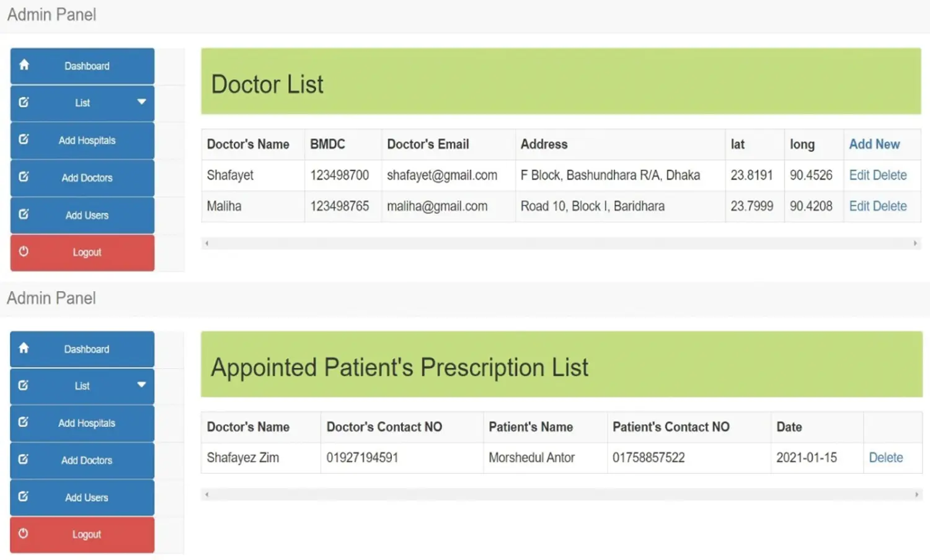Image resolution: width=930 pixels, height=560 pixels.
Task: Click the home icon in the upper Dashboard button
Action: (24, 64)
